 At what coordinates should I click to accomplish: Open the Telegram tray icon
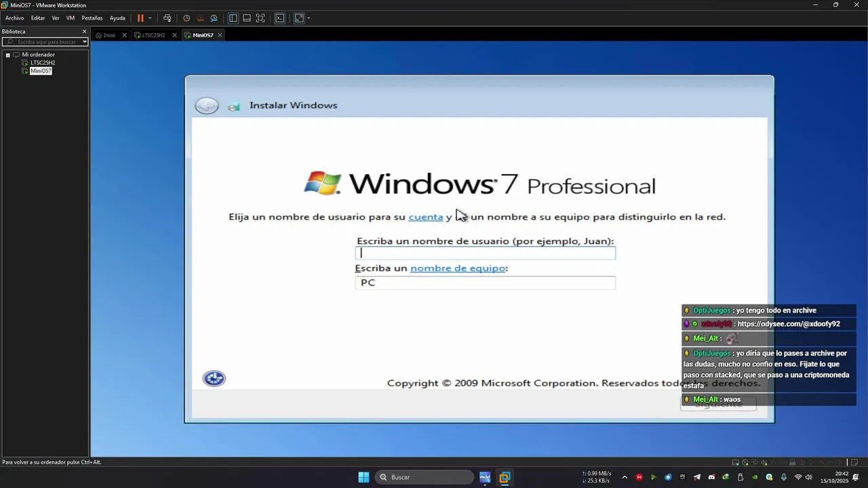point(697,477)
